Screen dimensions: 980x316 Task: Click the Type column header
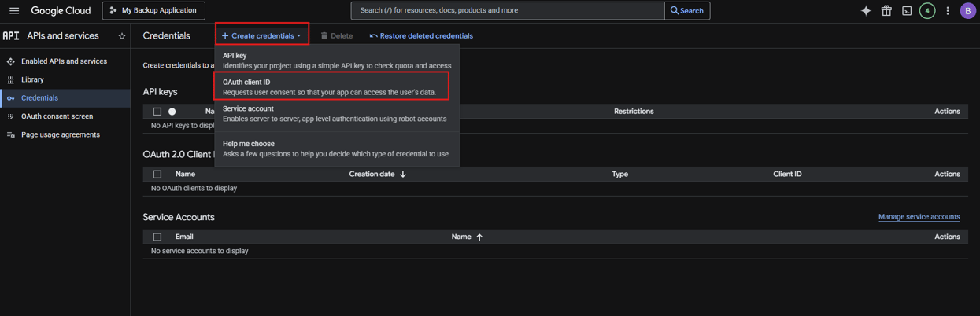click(x=620, y=175)
